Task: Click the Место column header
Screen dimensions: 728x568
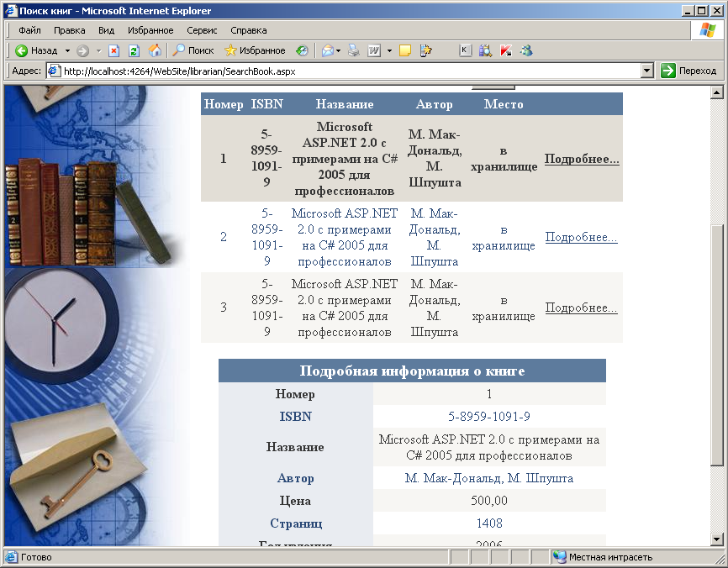Action: pyautogui.click(x=504, y=104)
